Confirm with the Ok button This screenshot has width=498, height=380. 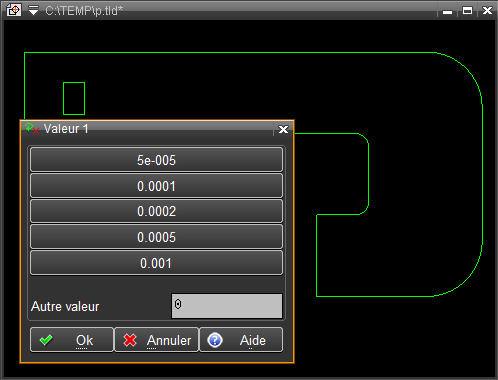click(x=72, y=340)
